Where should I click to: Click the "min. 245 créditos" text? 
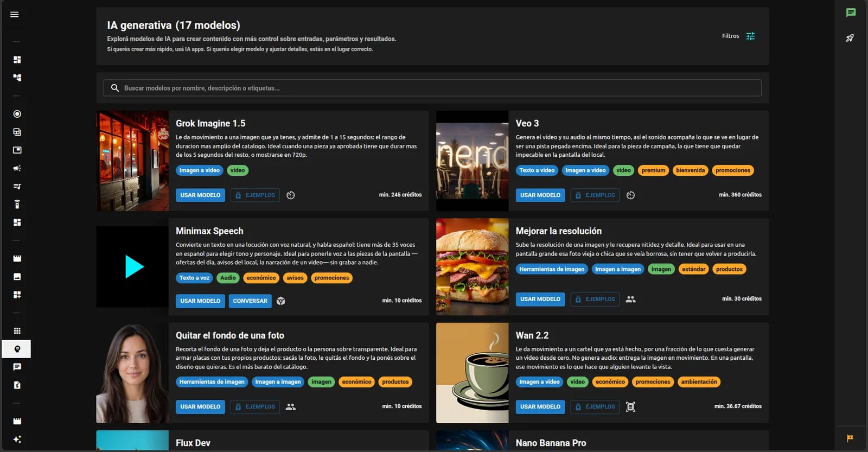pyautogui.click(x=400, y=195)
